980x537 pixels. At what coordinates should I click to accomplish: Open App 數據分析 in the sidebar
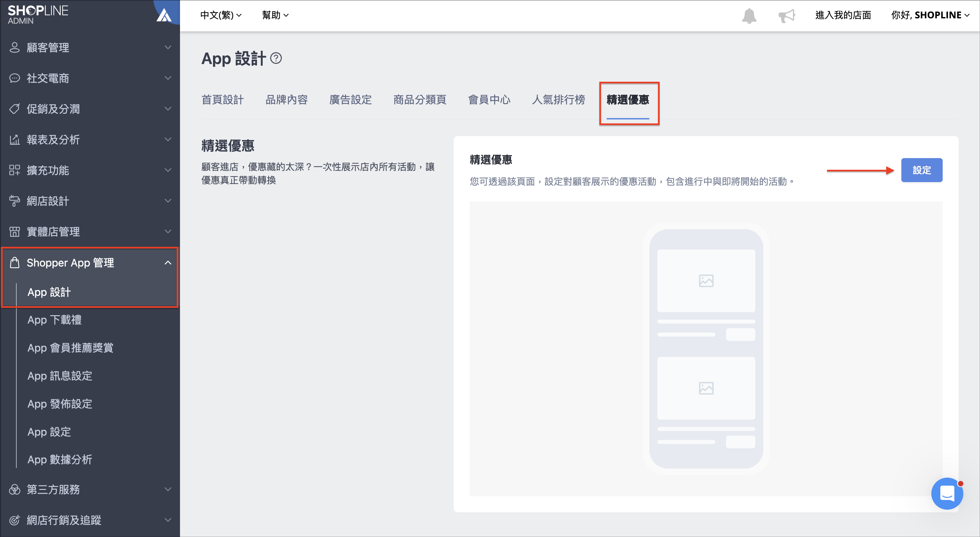[60, 460]
